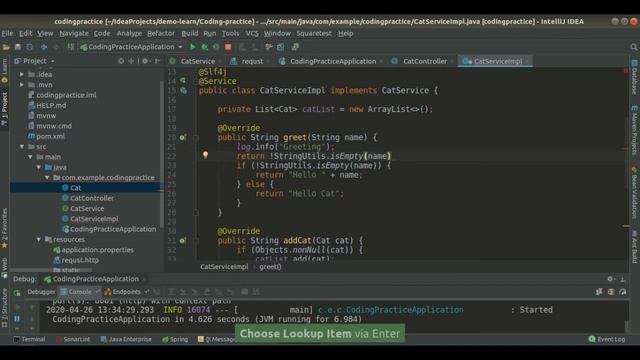The height and width of the screenshot is (360, 640).
Task: Click the Build project hammer icon
Action: [x=71, y=47]
